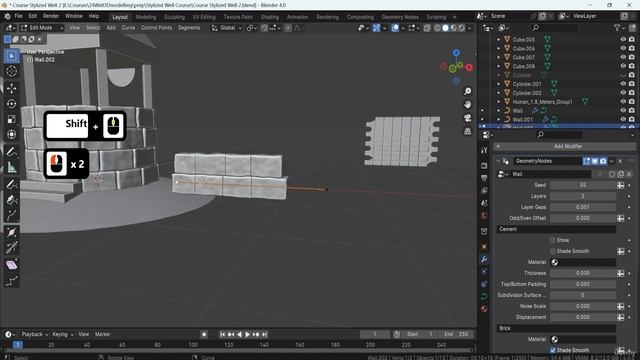The height and width of the screenshot is (360, 640).
Task: Adjust the Noise Scale slider
Action: [x=582, y=306]
